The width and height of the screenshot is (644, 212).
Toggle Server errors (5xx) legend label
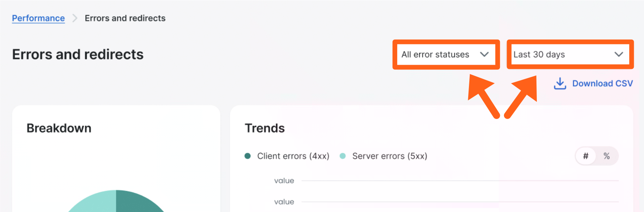(390, 156)
